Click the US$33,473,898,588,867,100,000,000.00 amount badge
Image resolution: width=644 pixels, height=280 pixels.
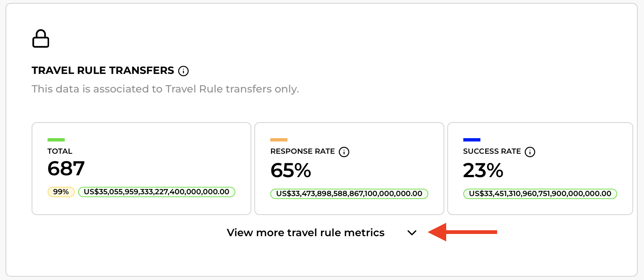coord(349,194)
